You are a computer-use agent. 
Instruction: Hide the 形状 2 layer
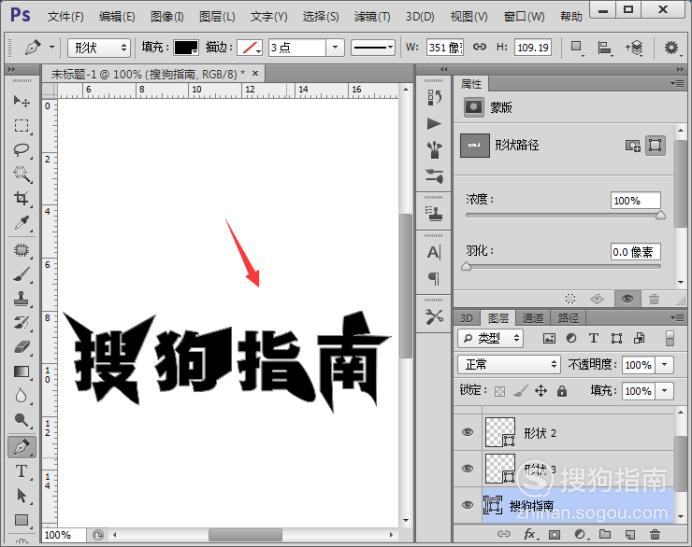click(x=467, y=432)
